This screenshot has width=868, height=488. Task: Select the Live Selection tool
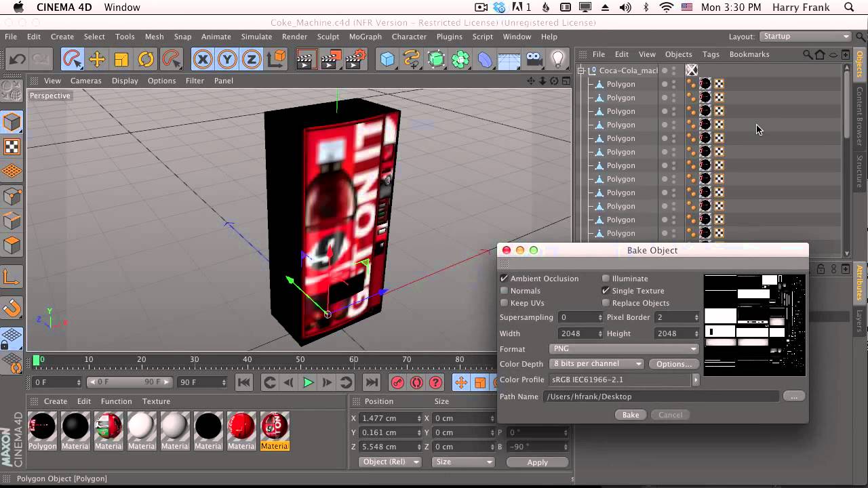coord(73,60)
